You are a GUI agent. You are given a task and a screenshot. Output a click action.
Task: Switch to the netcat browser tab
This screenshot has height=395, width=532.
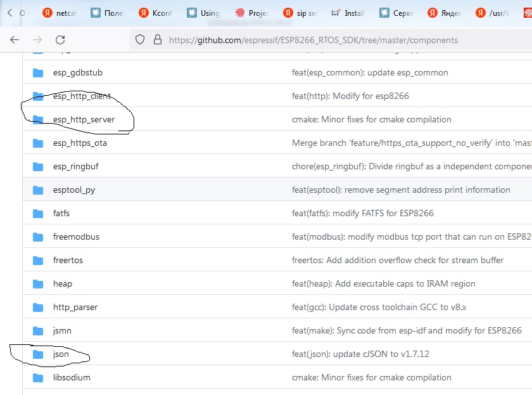coord(60,13)
